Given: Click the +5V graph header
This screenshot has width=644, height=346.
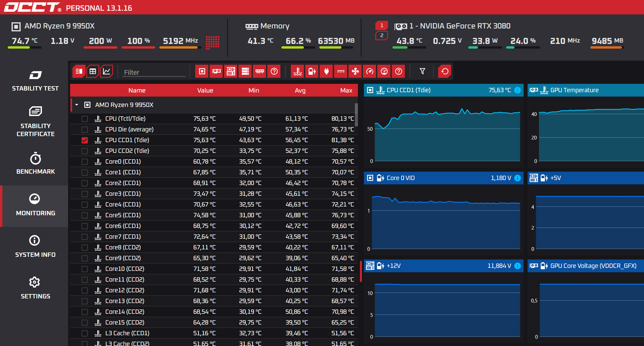Looking at the screenshot, I should coord(586,178).
